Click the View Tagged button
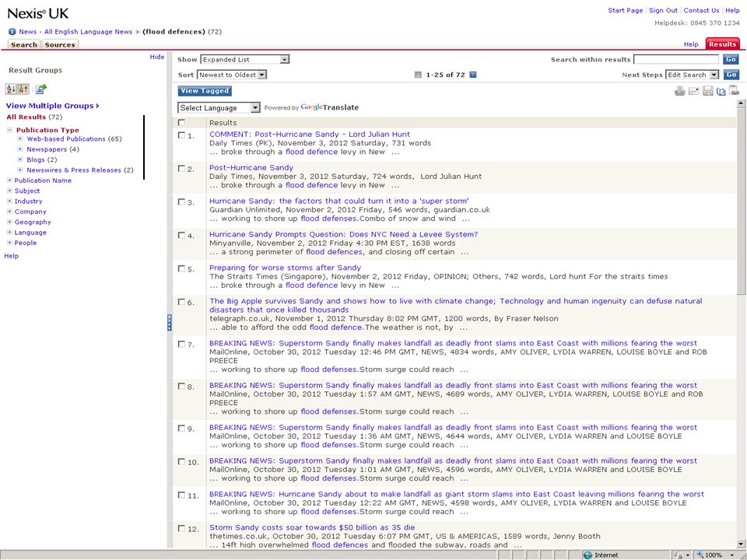This screenshot has width=747, height=560. [x=205, y=91]
